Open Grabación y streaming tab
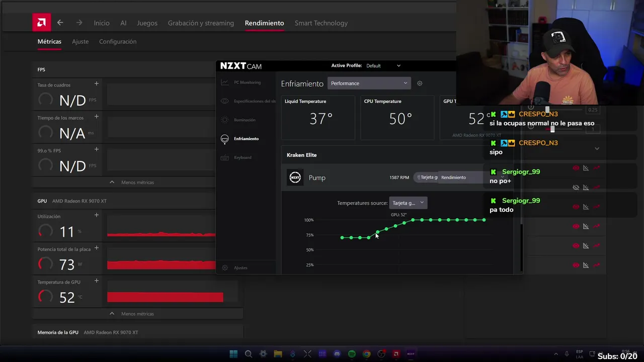 click(x=201, y=23)
